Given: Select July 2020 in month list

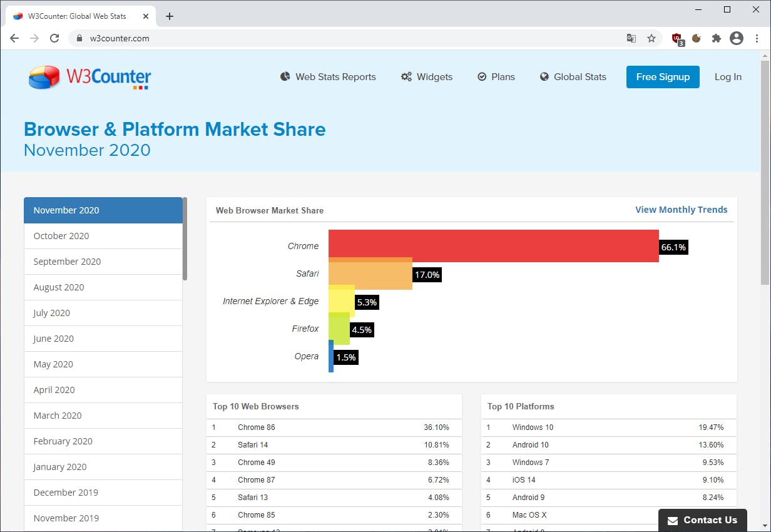Looking at the screenshot, I should 103,313.
